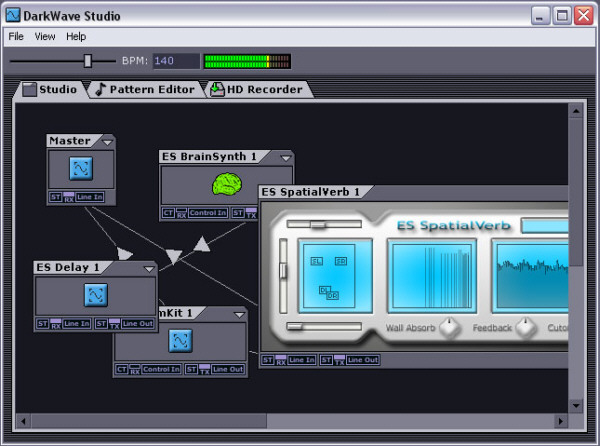Open the ES Delay 1 dropdown menu arrow
Image resolution: width=600 pixels, height=446 pixels.
pyautogui.click(x=148, y=268)
